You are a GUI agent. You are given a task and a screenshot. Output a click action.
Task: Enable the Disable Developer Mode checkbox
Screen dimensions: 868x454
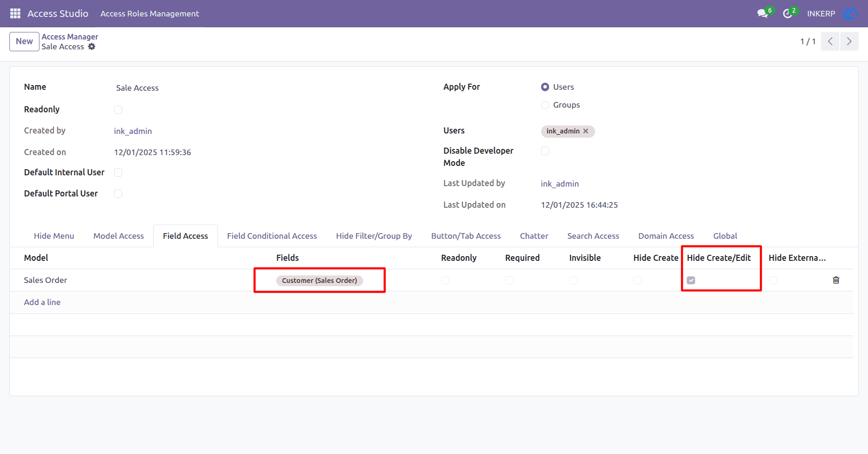click(545, 151)
